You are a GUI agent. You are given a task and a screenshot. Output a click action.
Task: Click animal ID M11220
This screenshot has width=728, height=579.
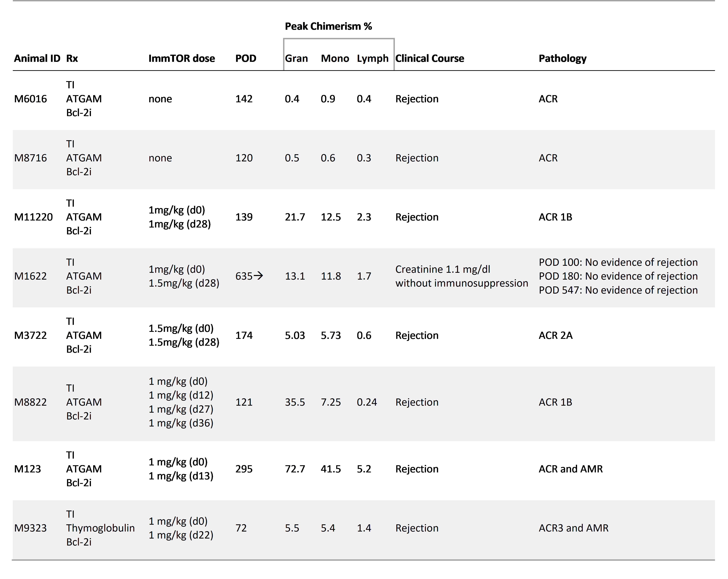click(x=33, y=217)
